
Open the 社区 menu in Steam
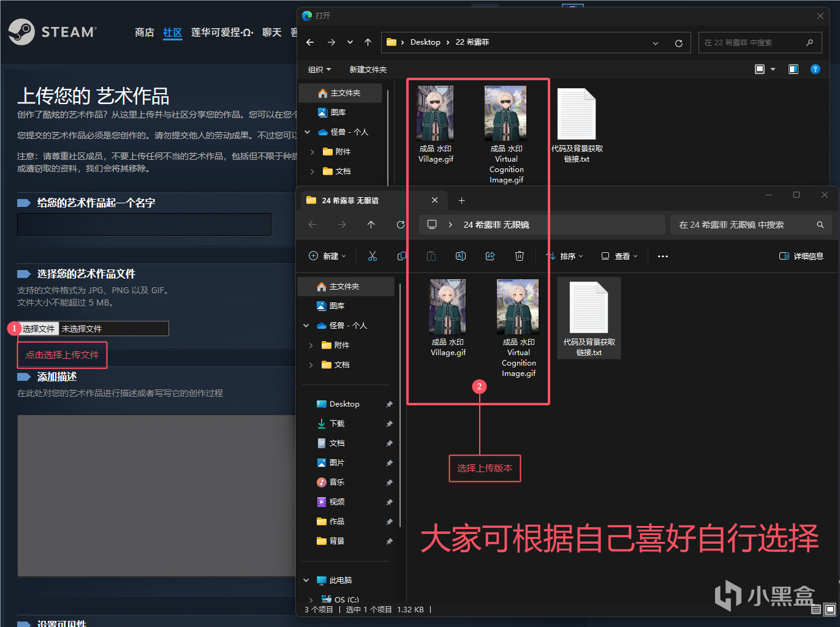tap(173, 32)
